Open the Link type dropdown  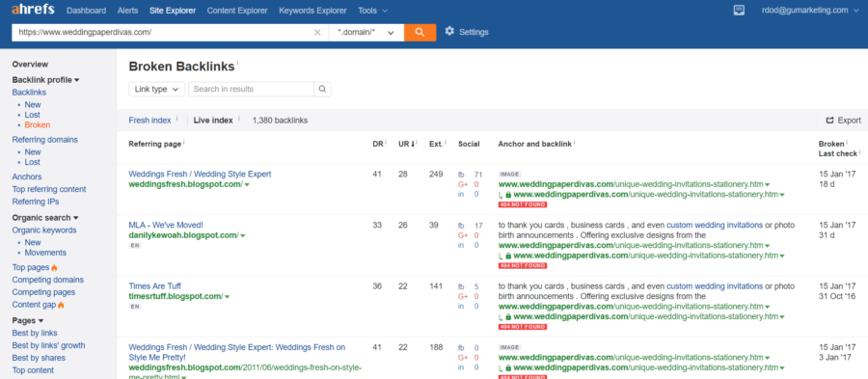[156, 89]
